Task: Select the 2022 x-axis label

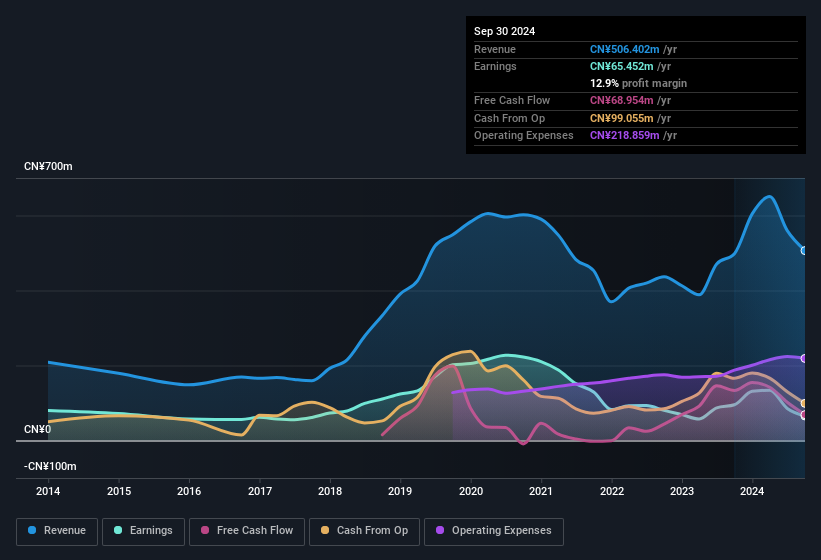Action: tap(612, 491)
